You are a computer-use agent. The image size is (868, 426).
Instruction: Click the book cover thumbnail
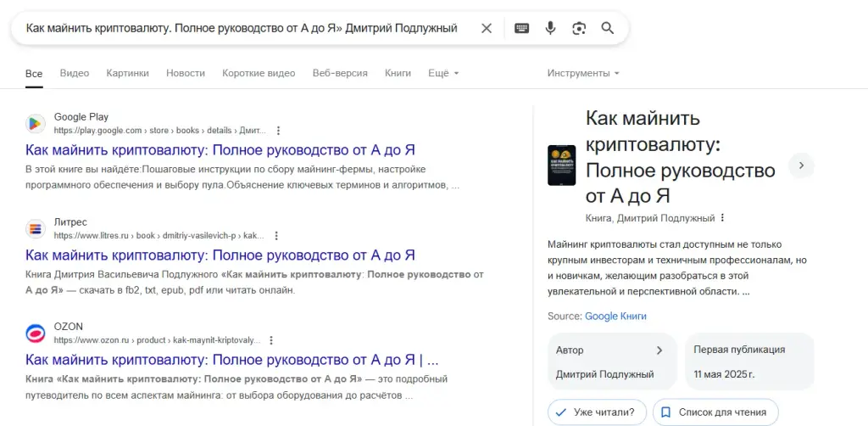point(561,165)
